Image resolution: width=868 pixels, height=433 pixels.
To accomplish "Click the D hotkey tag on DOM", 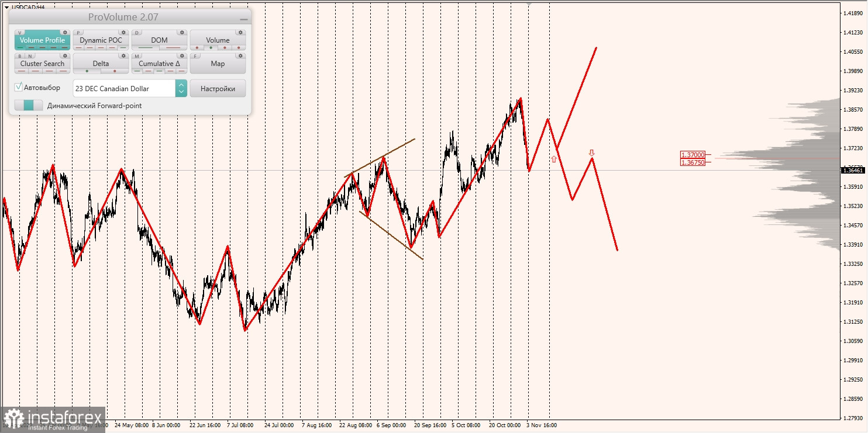I will click(x=137, y=33).
